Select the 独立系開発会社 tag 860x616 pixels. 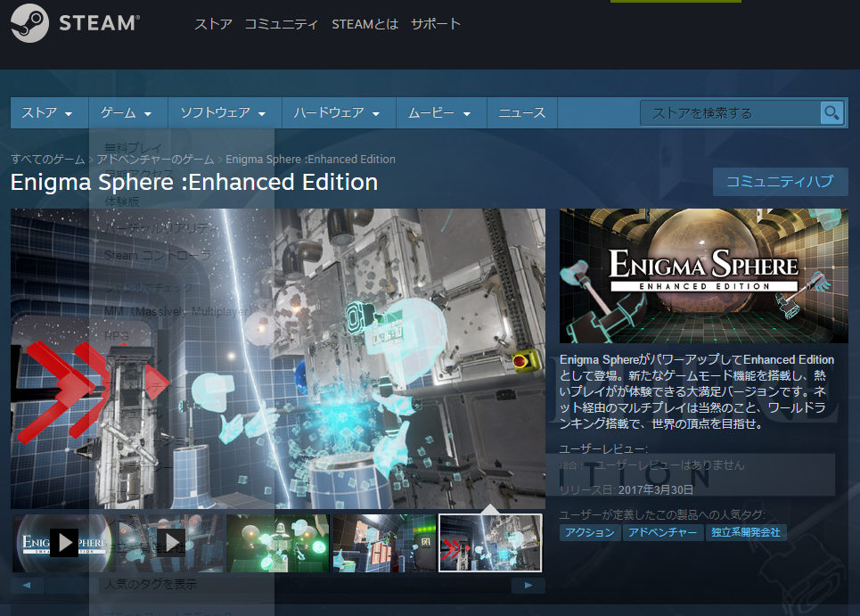(746, 532)
